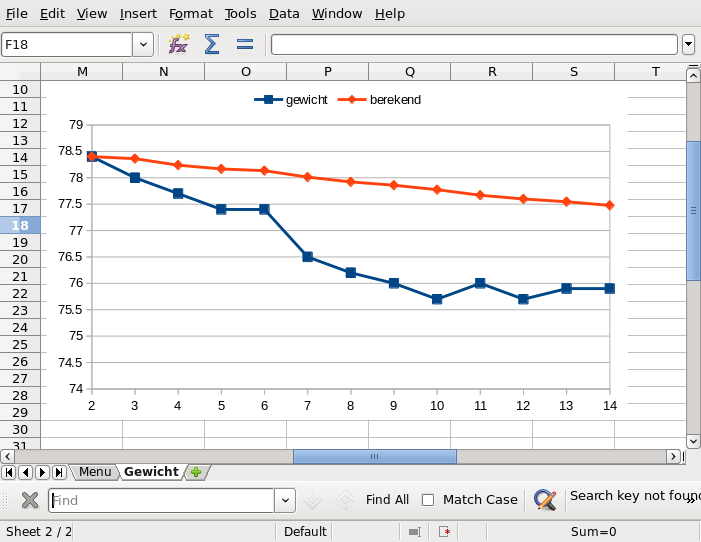
Task: Click the Find & Replace magnifier icon
Action: tap(544, 500)
